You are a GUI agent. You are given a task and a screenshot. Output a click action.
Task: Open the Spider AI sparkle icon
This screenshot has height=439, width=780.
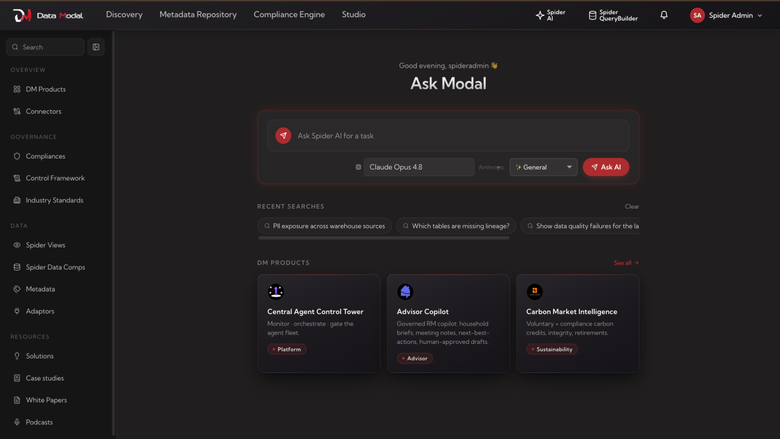click(540, 15)
